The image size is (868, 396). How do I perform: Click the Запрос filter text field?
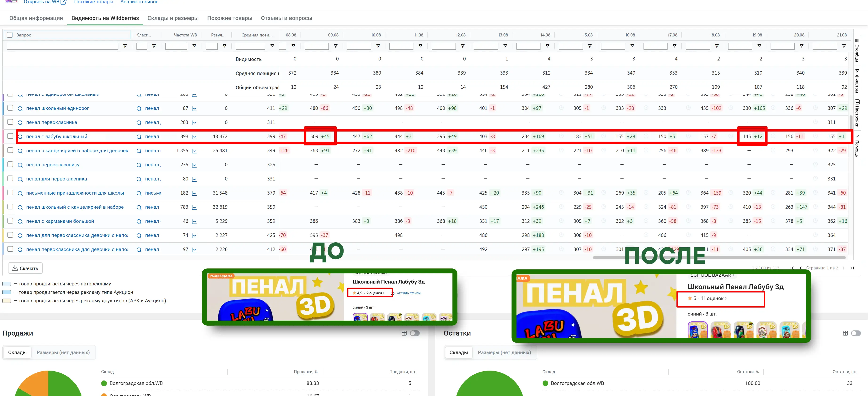click(x=62, y=46)
